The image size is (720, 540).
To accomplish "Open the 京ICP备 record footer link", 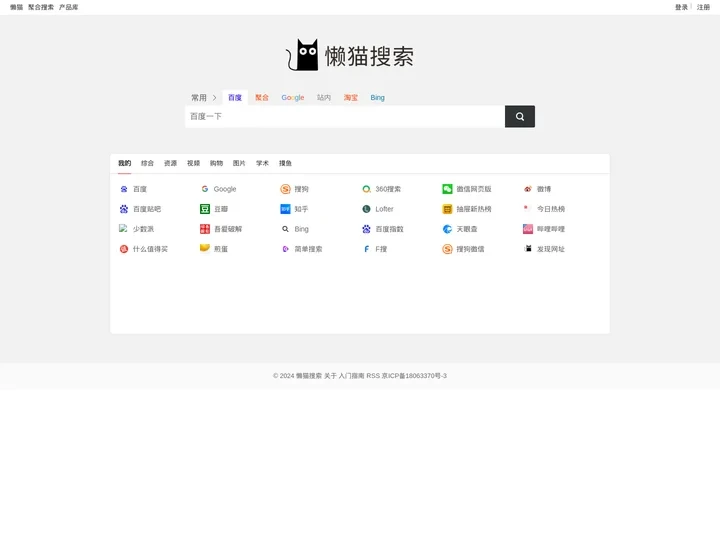I will tap(414, 376).
